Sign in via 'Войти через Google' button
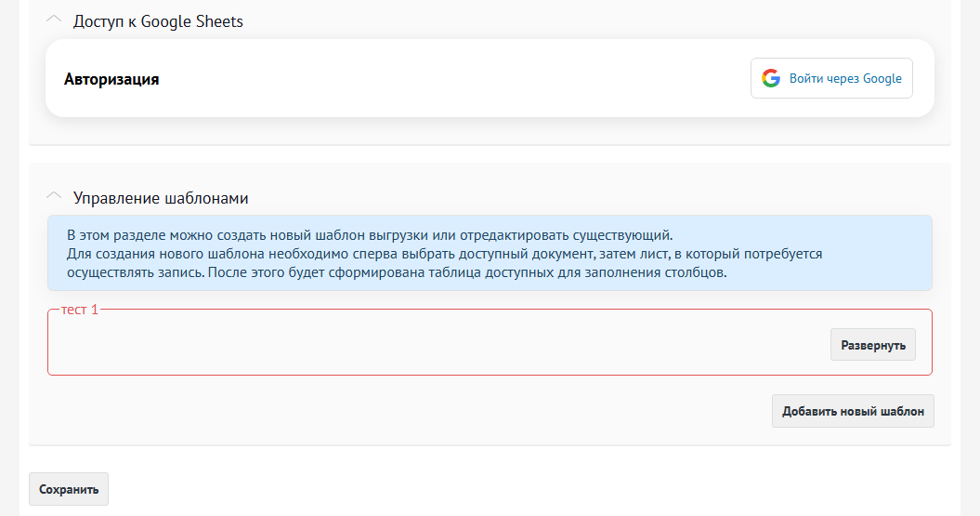The width and height of the screenshot is (980, 516). [x=831, y=78]
